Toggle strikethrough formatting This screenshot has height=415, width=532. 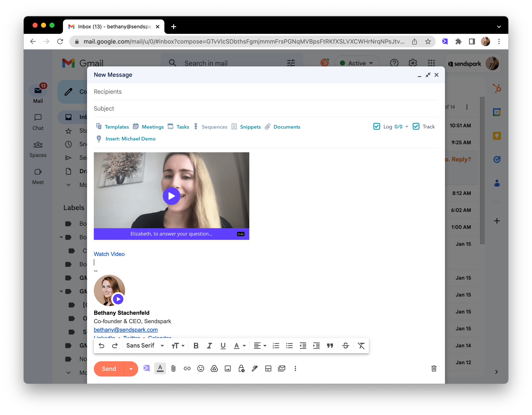point(345,345)
